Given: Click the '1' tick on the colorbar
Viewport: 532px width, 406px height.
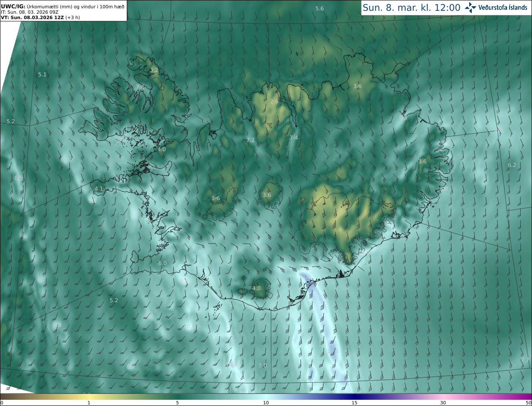Looking at the screenshot, I should point(89,403).
